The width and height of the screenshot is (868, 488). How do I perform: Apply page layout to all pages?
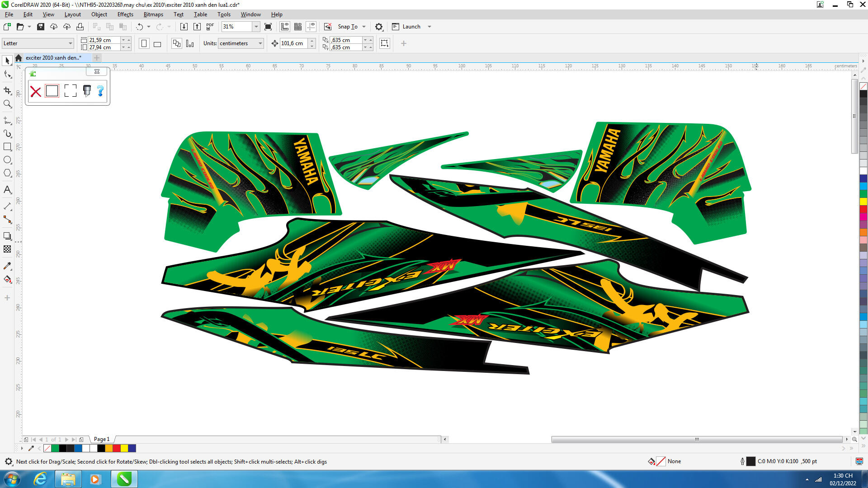click(177, 43)
